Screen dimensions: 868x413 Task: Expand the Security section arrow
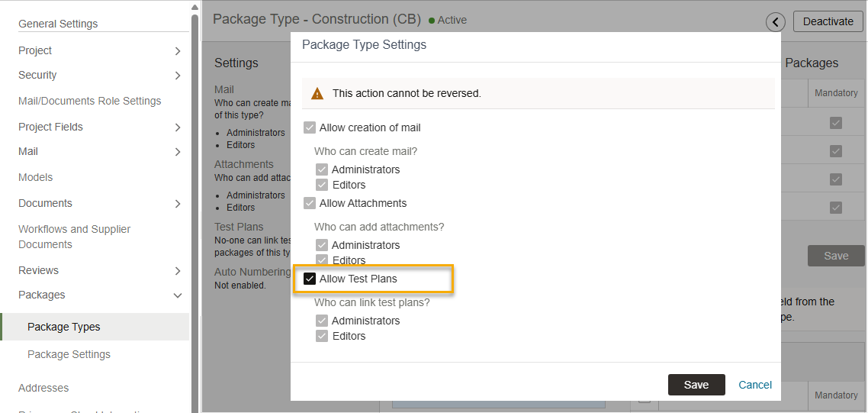tap(178, 76)
